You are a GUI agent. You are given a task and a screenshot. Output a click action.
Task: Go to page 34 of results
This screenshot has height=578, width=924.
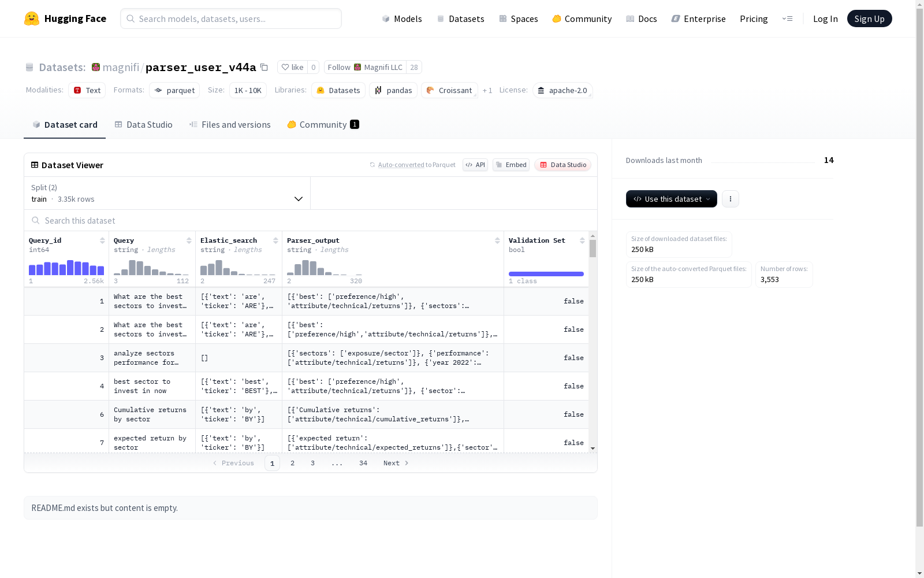coord(363,463)
